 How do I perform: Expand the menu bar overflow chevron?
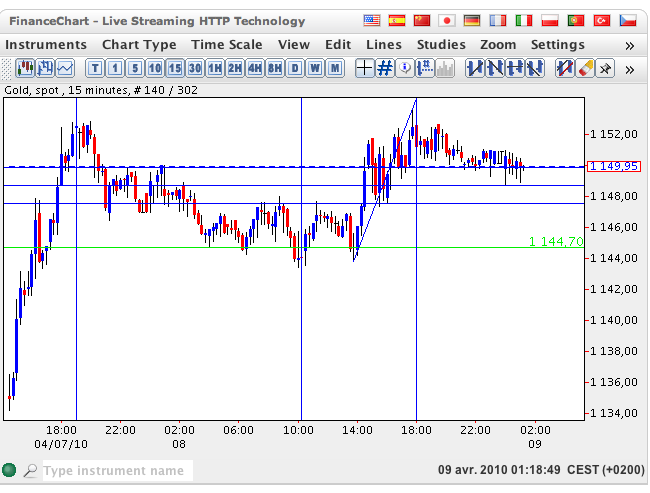629,45
